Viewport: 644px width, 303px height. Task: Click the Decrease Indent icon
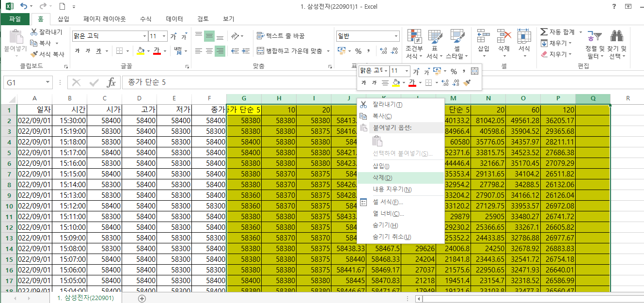[x=235, y=50]
